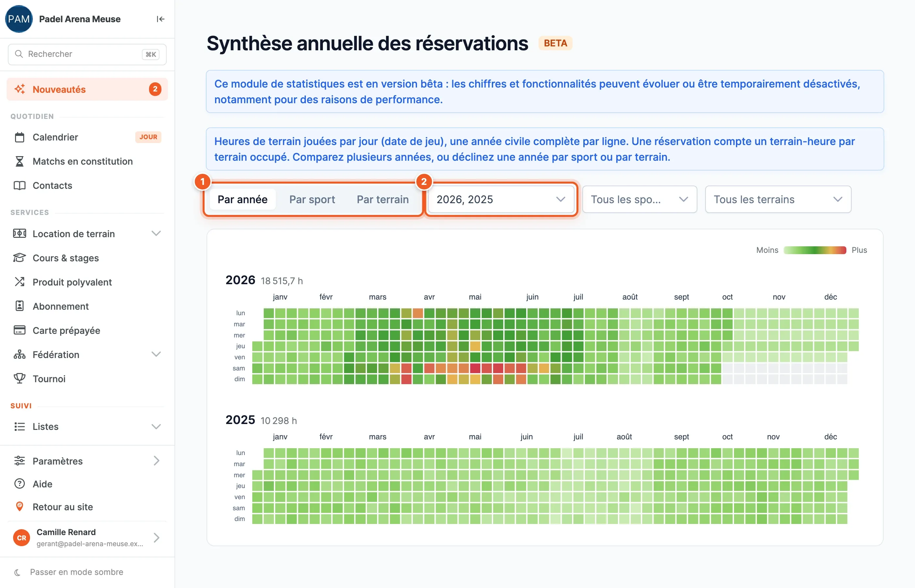This screenshot has width=915, height=588.
Task: Click the CR user avatar
Action: (22, 538)
